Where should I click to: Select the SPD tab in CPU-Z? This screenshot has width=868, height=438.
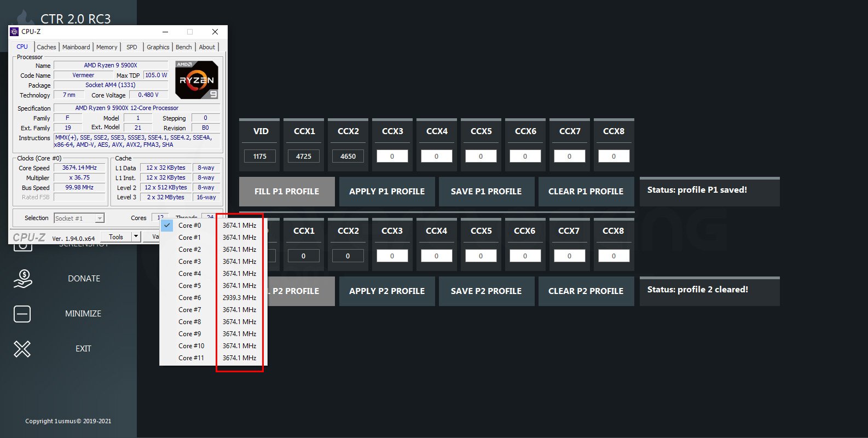(x=132, y=47)
